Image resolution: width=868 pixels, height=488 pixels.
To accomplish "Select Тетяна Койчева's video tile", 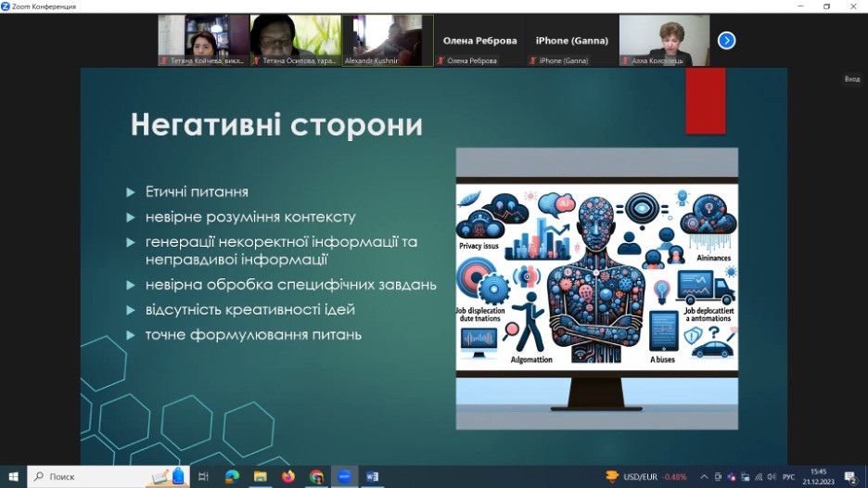I will tap(203, 41).
